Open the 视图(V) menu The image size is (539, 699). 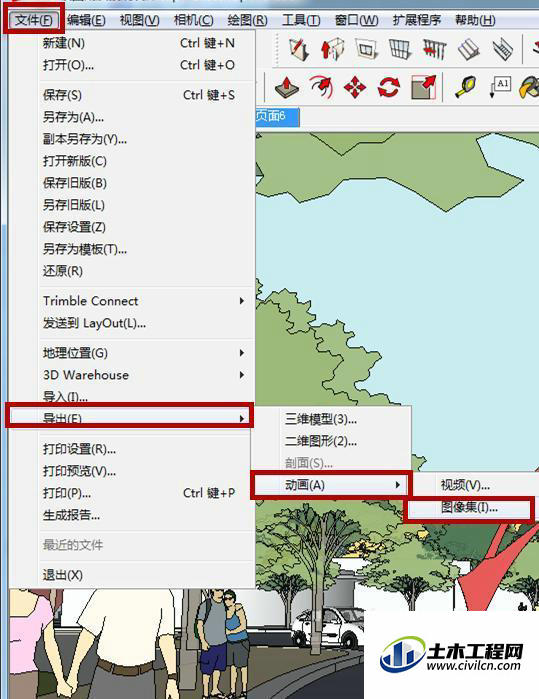140,20
